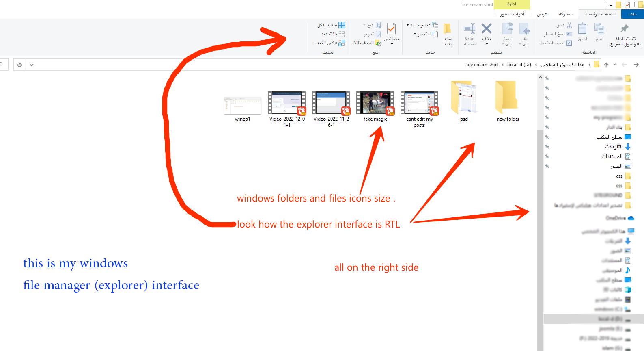Click Select all (تحديد الكل)
This screenshot has width=644, height=351.
pyautogui.click(x=341, y=25)
